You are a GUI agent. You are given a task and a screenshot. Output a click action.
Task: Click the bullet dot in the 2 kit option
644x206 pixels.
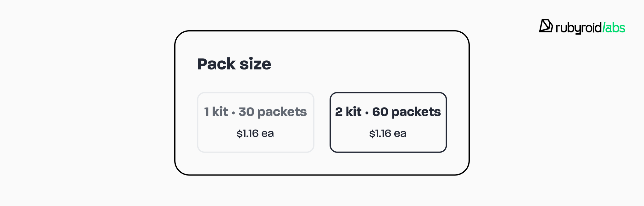coord(367,113)
